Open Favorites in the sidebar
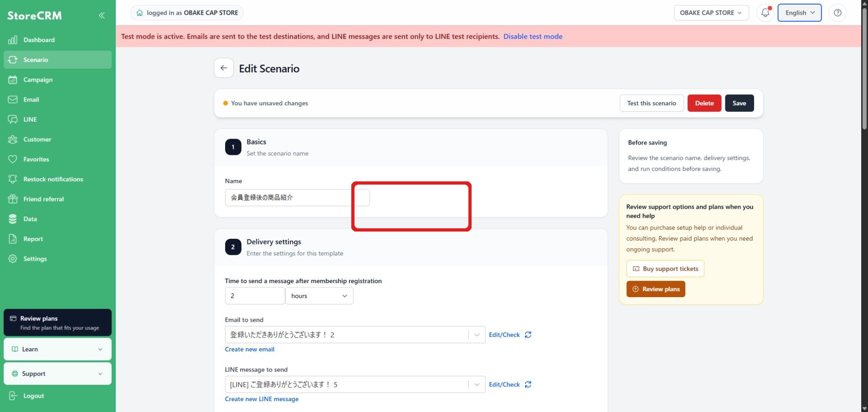The width and height of the screenshot is (868, 412). (57, 159)
